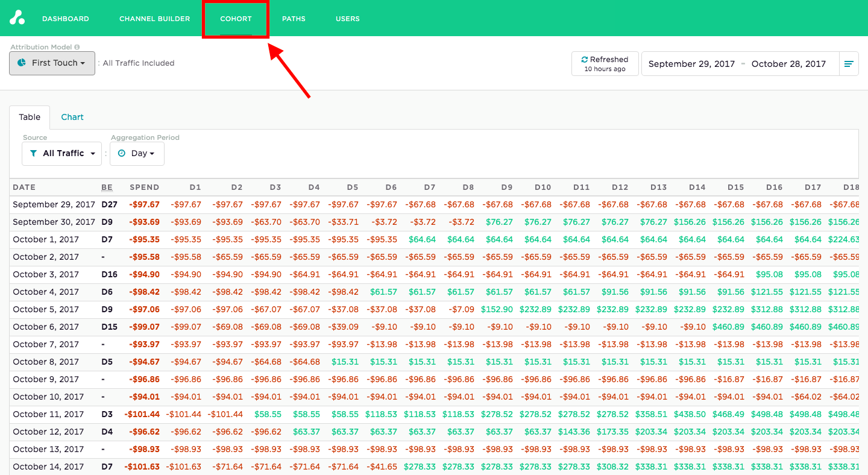Viewport: 868px width, 475px height.
Task: Select the October 10, 2017 row date
Action: (48, 397)
